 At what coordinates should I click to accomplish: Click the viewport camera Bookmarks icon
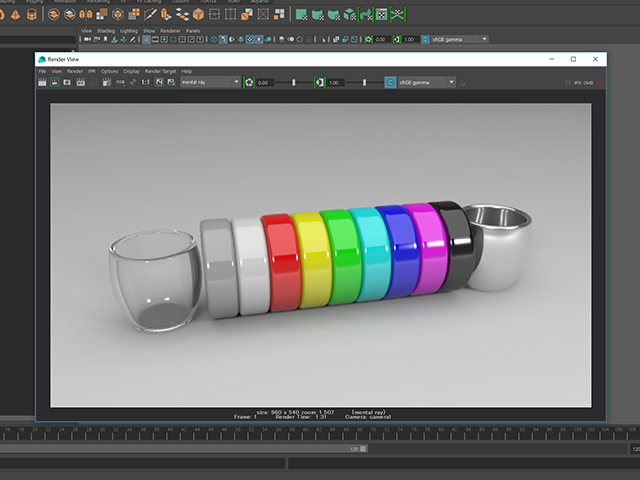click(105, 39)
